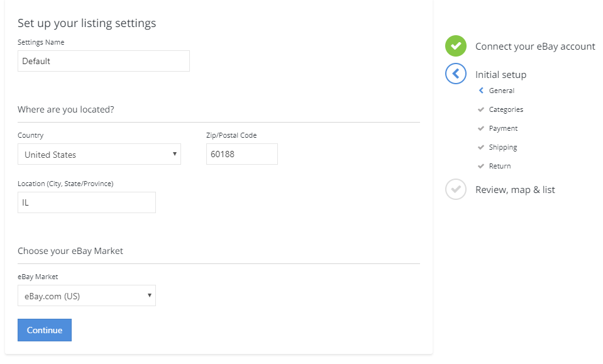Click the checkmark icon next to Payment
This screenshot has width=603, height=364.
[x=481, y=128]
